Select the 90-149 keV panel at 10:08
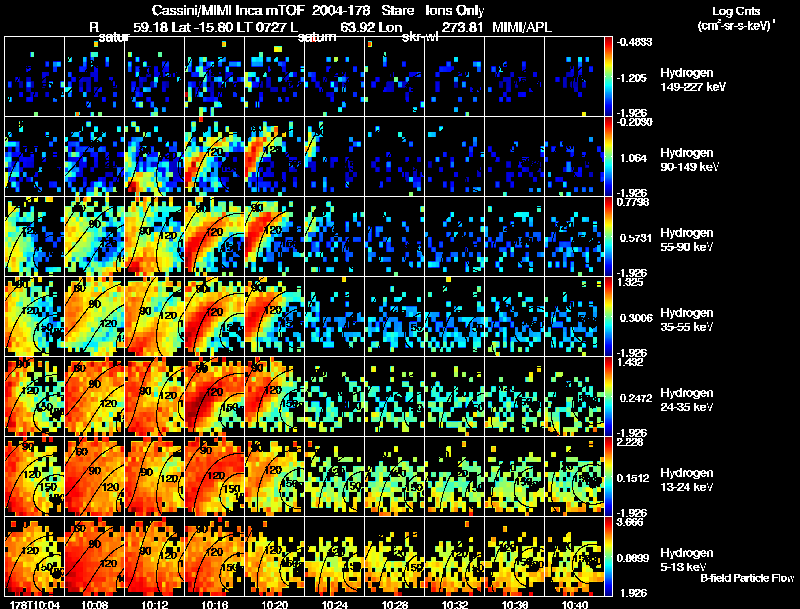The image size is (800, 609). [x=94, y=157]
